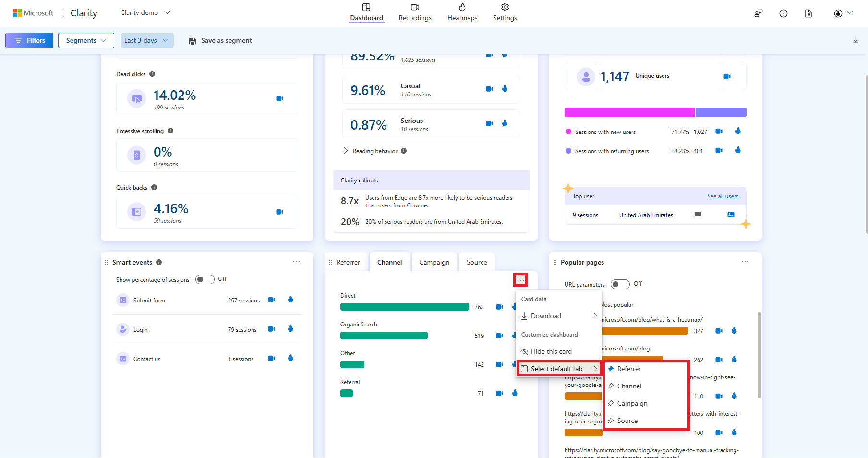The height and width of the screenshot is (458, 868).
Task: Expand the Download submenu
Action: 559,316
